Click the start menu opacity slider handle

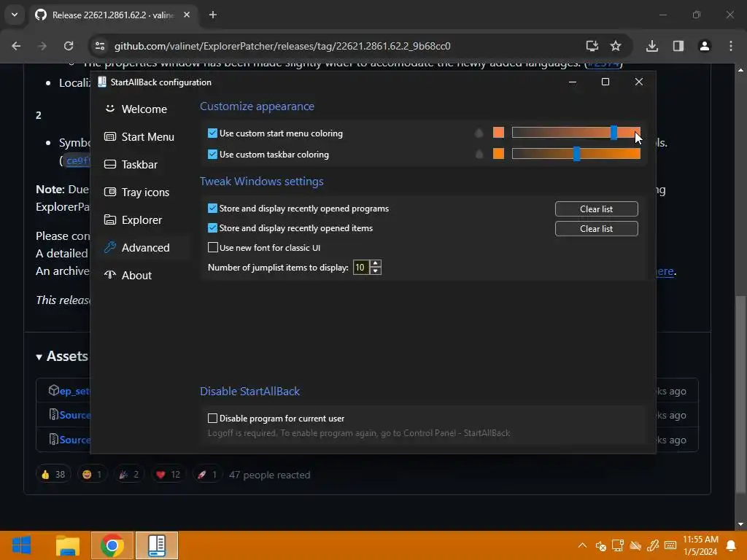click(614, 133)
